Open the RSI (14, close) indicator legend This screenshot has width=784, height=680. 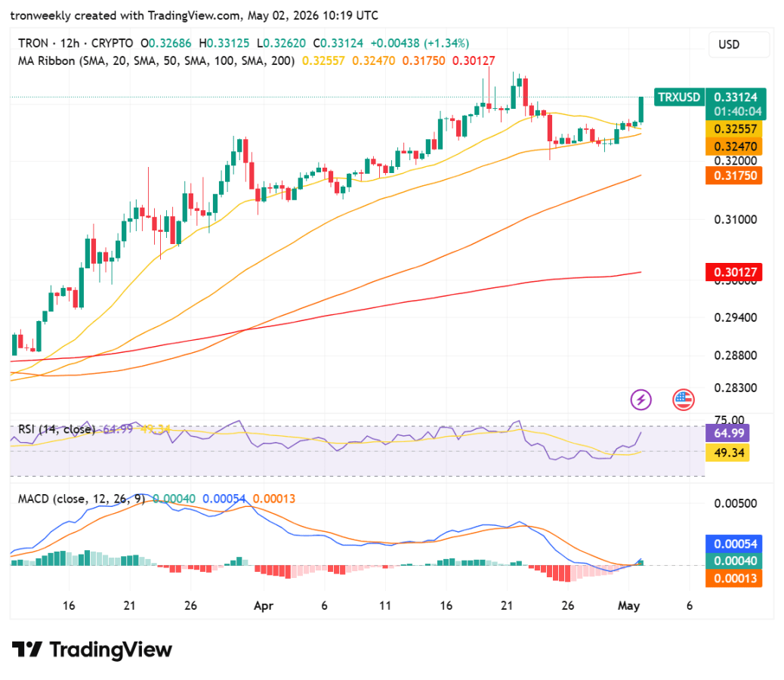click(57, 429)
